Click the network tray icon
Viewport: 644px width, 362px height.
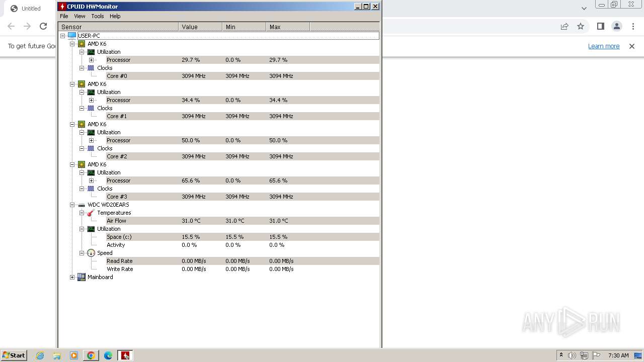[584, 355]
